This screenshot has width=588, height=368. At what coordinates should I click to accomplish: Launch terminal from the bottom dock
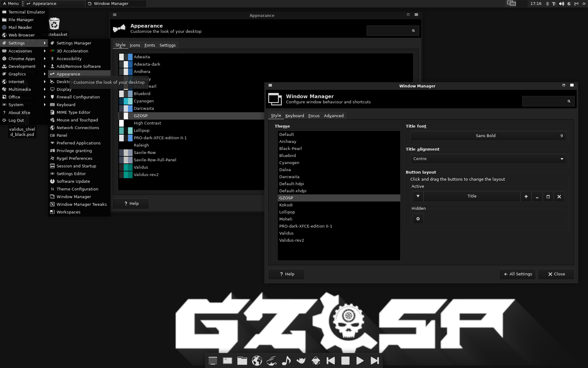tap(228, 361)
